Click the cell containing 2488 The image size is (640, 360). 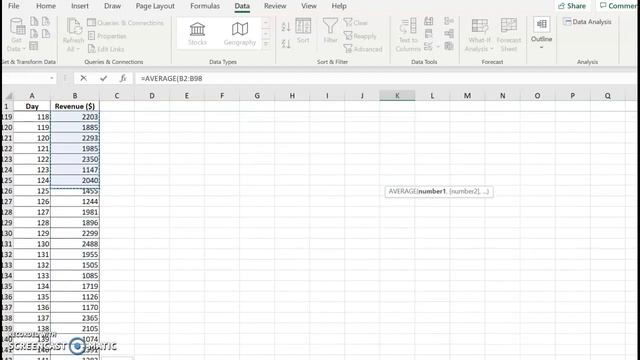coord(75,244)
